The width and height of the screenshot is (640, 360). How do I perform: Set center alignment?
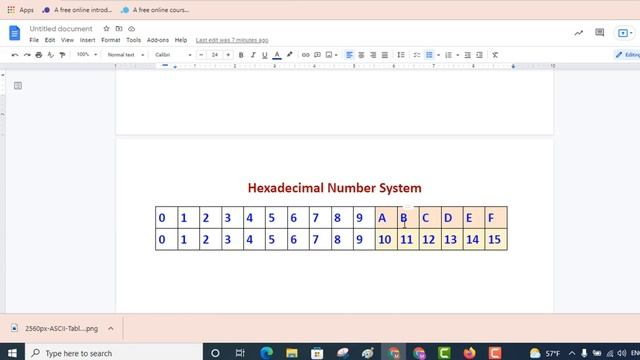pos(361,55)
